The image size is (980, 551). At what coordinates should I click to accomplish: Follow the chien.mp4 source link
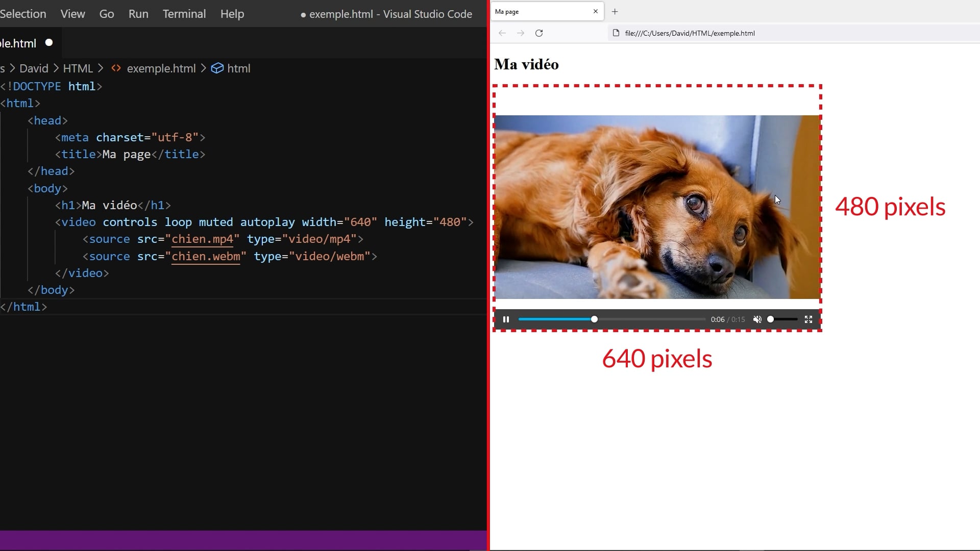point(202,239)
